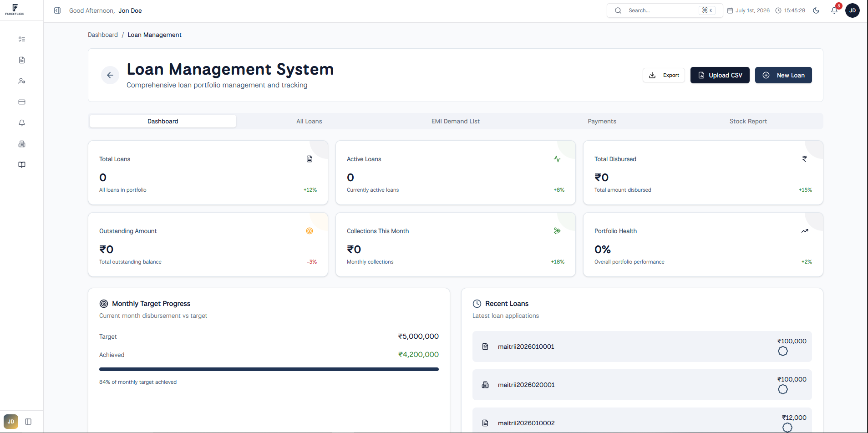The image size is (868, 433).
Task: Click status badge for maitrii2026020001
Action: point(783,389)
